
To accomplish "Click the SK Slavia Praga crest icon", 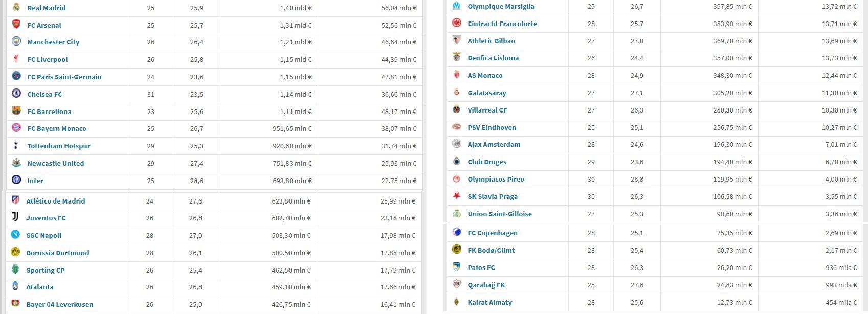I will pos(457,196).
